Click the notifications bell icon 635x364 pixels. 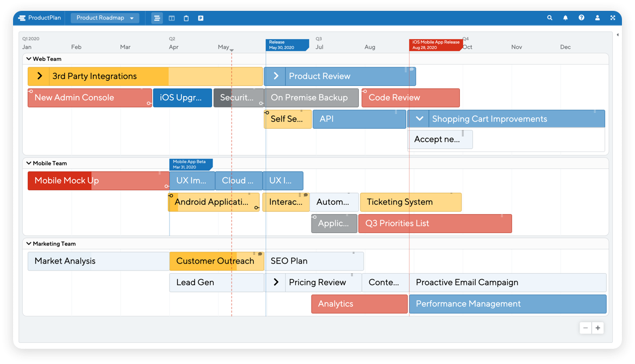click(x=565, y=17)
